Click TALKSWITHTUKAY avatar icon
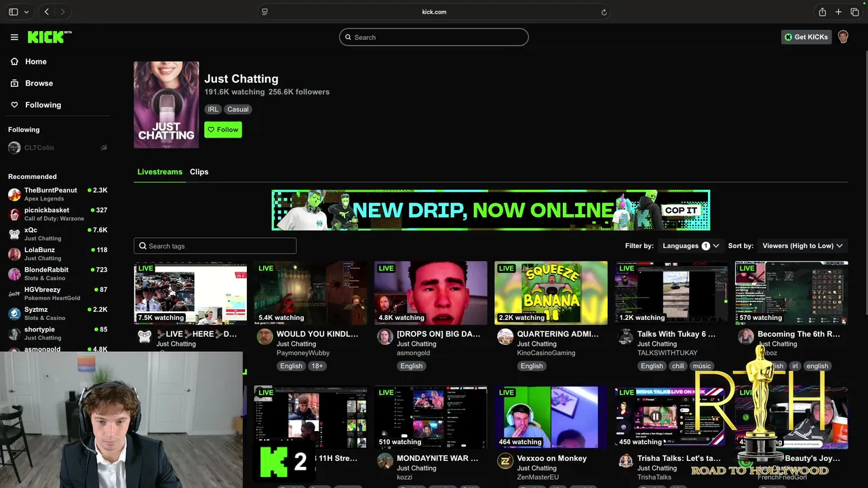The height and width of the screenshot is (488, 868). point(625,337)
